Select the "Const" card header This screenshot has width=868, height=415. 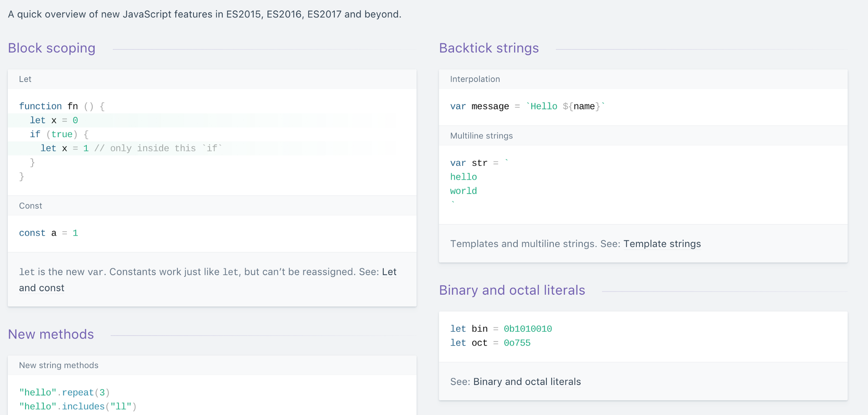click(30, 205)
